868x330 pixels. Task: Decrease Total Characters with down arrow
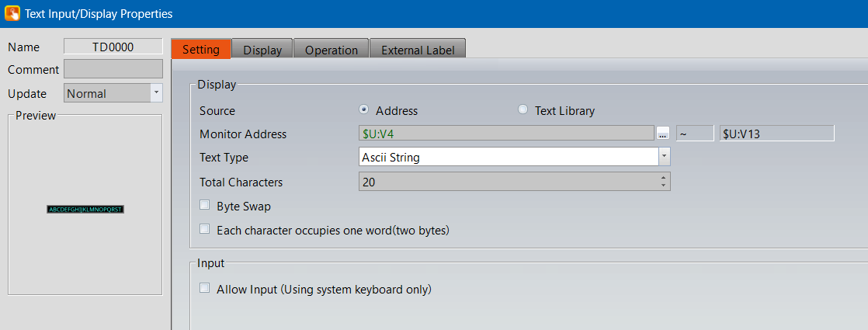pos(663,185)
